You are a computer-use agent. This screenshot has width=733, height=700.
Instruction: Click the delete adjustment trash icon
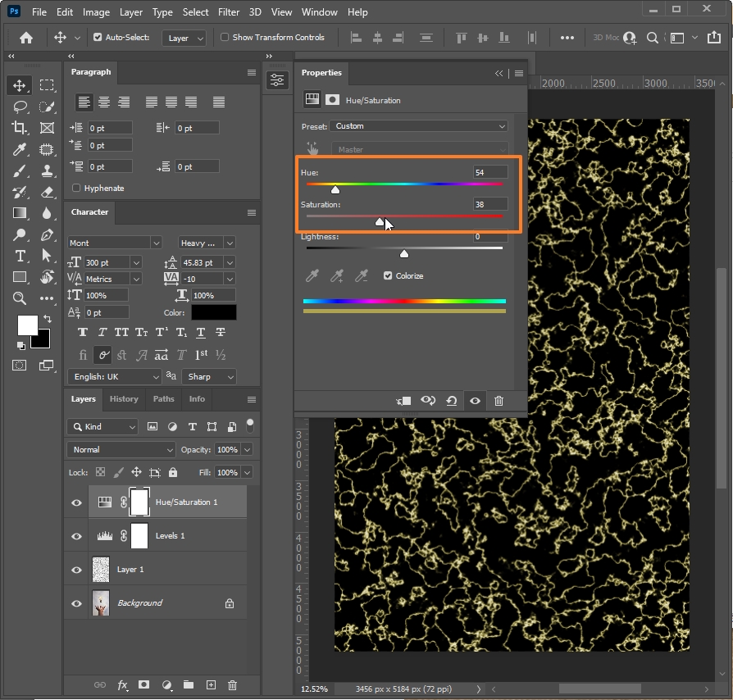pyautogui.click(x=499, y=401)
